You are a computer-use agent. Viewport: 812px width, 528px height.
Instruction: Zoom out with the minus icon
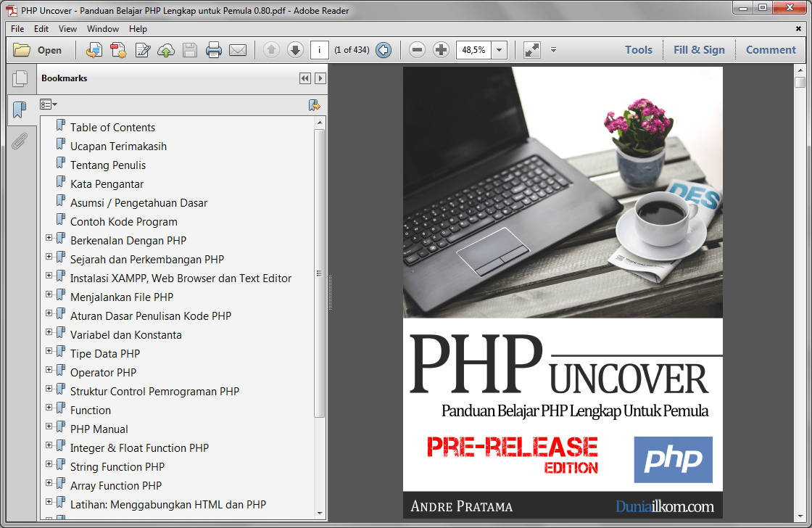417,50
